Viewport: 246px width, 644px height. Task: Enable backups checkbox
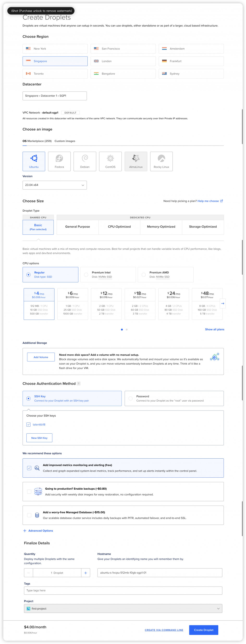pyautogui.click(x=29, y=492)
